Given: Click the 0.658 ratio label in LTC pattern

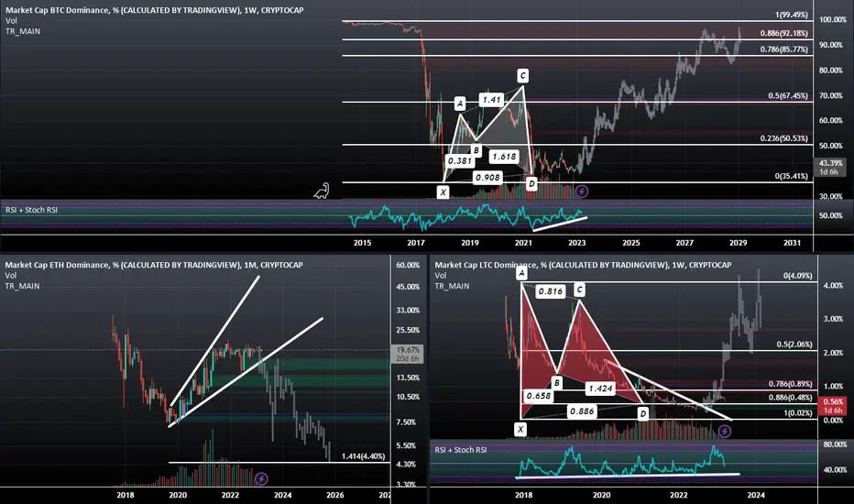Looking at the screenshot, I should pyautogui.click(x=538, y=396).
